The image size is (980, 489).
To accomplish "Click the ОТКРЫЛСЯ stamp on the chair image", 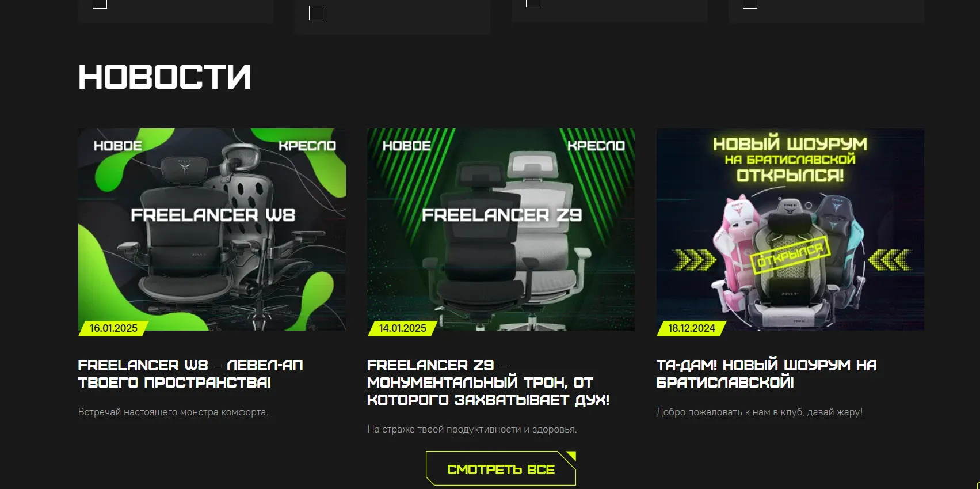I will click(x=790, y=254).
